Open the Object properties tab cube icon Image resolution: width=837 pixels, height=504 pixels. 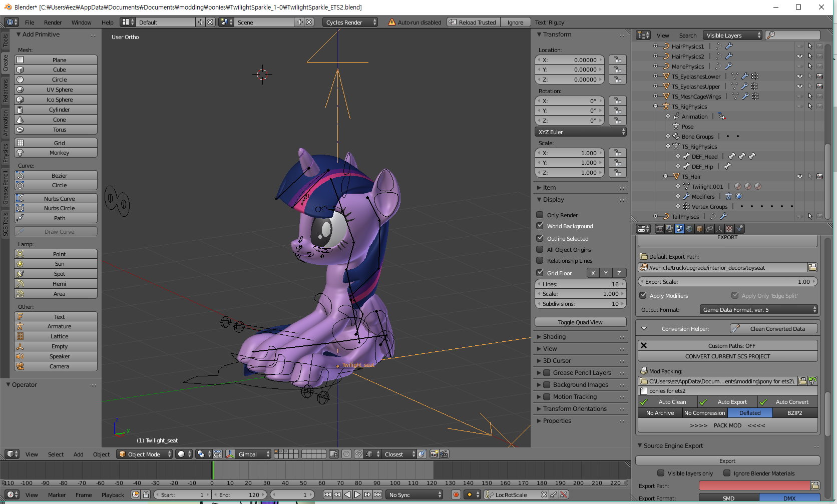point(699,229)
